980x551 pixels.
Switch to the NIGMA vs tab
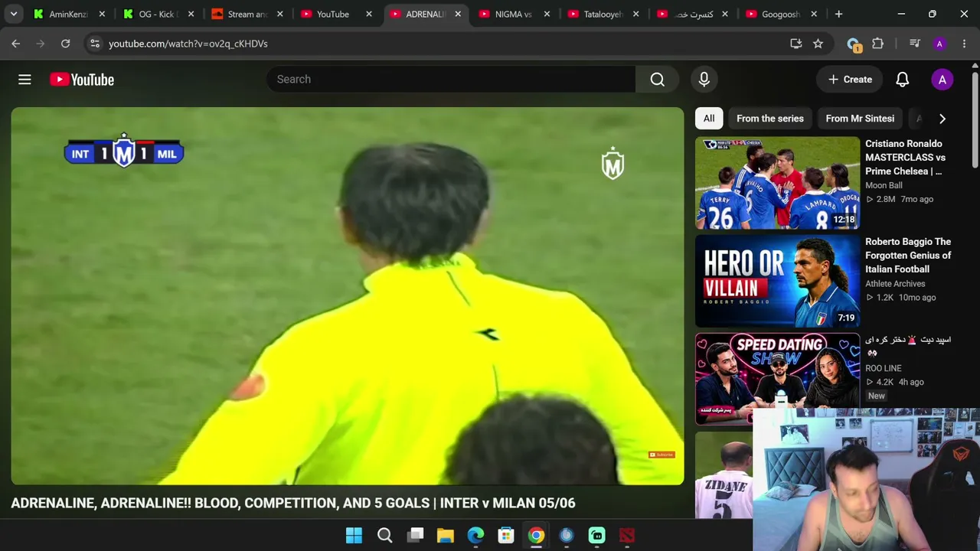coord(514,14)
